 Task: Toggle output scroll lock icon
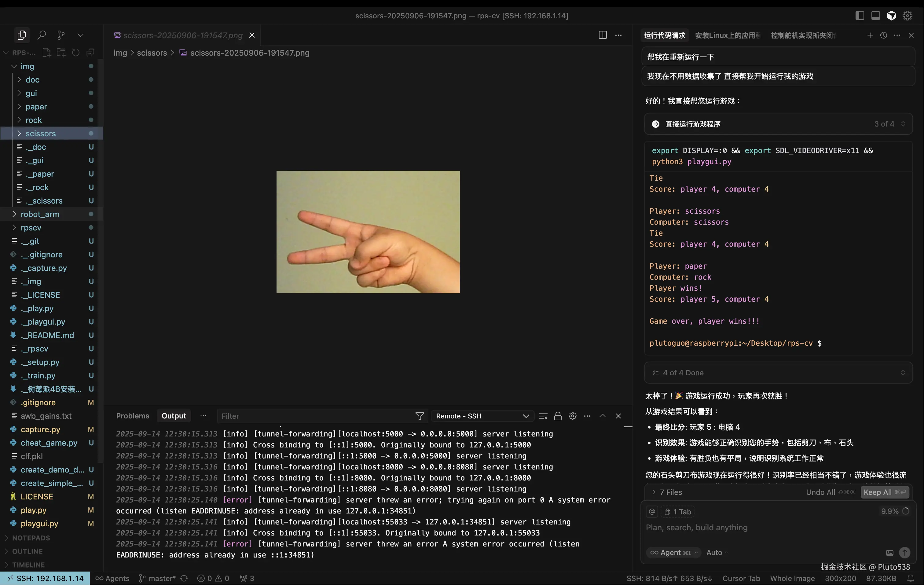click(558, 416)
